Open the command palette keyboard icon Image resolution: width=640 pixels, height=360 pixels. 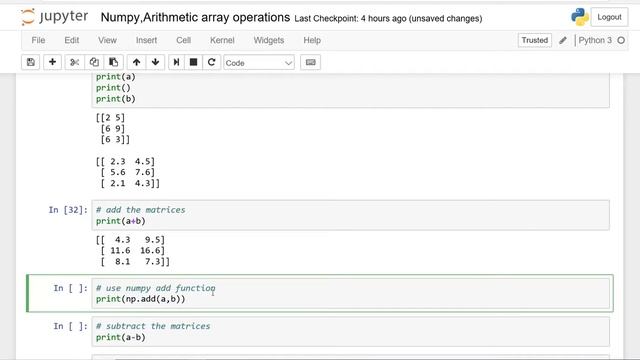(311, 62)
